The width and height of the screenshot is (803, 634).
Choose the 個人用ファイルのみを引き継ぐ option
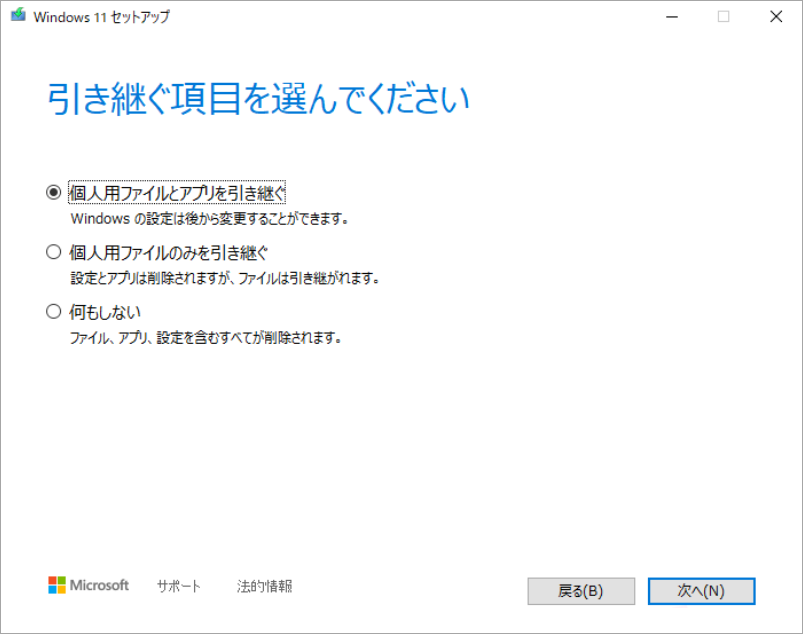(x=52, y=251)
